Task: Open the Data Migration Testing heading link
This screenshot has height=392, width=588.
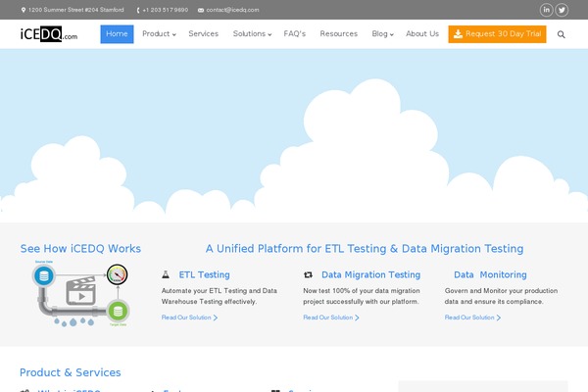Action: pyautogui.click(x=370, y=275)
